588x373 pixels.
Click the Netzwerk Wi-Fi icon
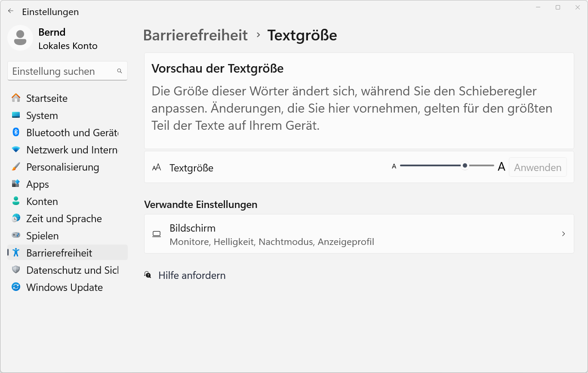(16, 150)
